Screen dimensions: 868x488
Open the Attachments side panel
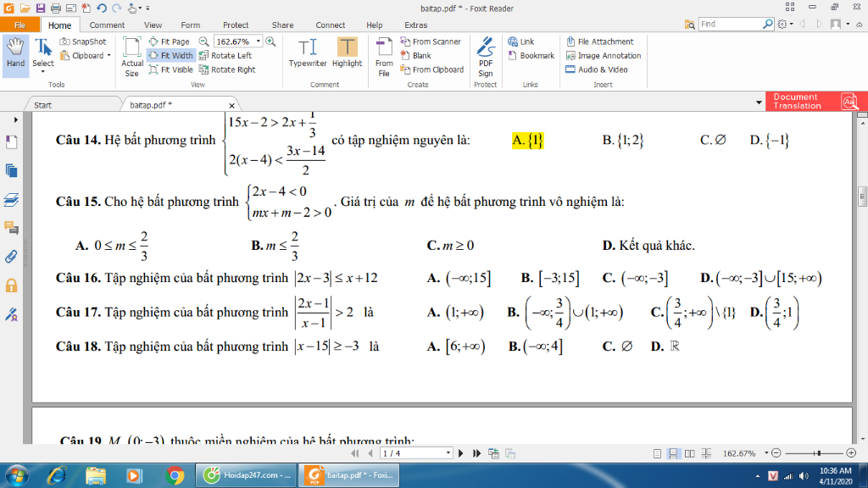(11, 257)
